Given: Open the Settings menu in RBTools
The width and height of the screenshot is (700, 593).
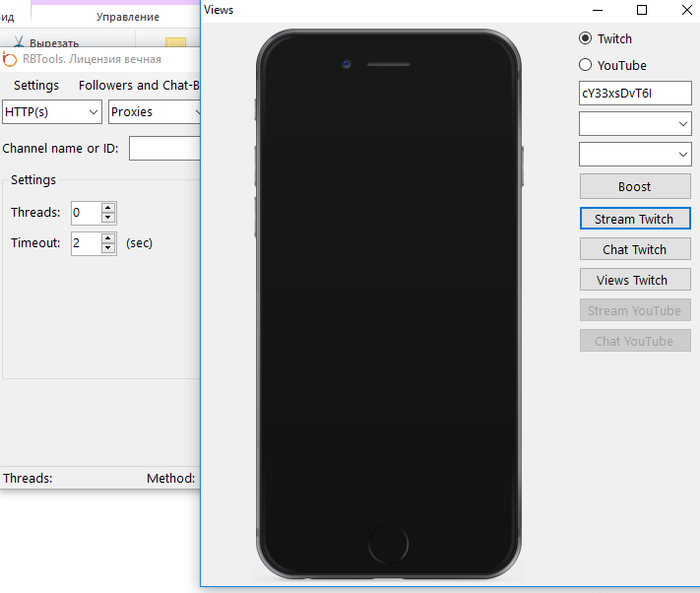Looking at the screenshot, I should pos(36,86).
